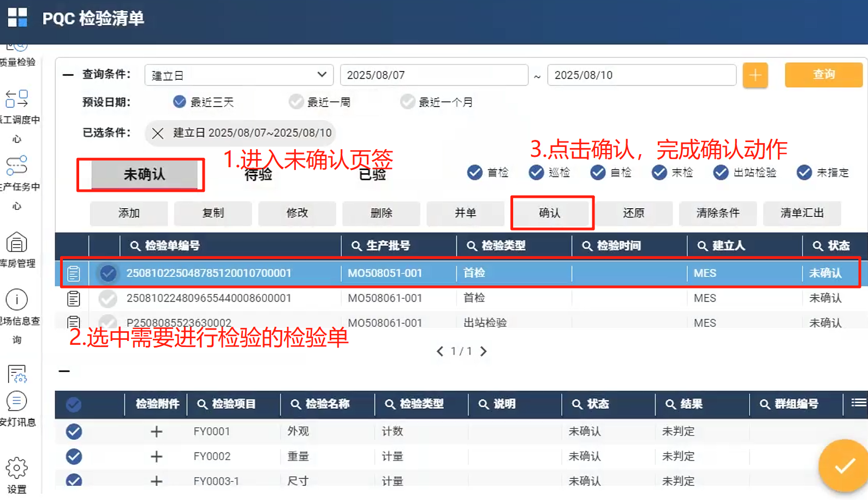This screenshot has height=500, width=868.
Task: Click 复制 button
Action: 213,213
